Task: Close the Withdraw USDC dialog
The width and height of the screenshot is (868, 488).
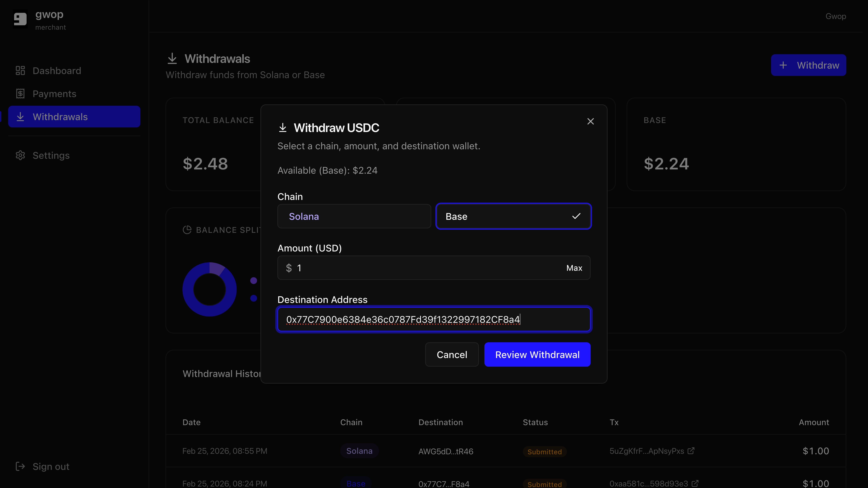Action: click(x=590, y=121)
